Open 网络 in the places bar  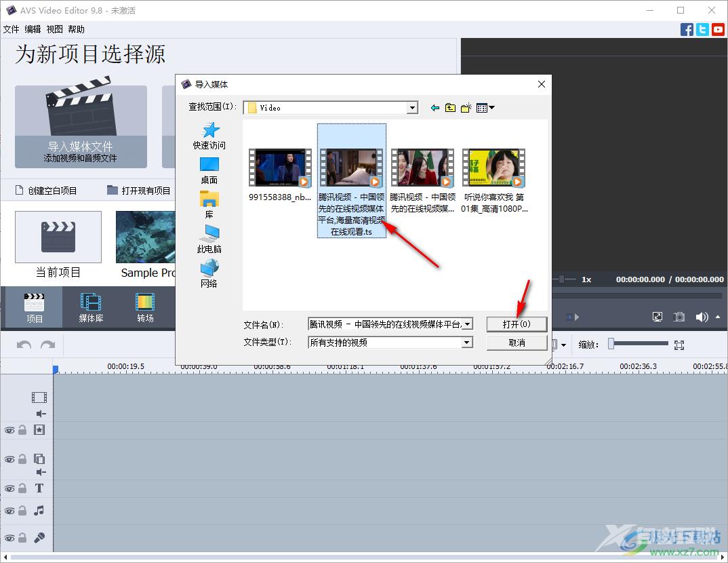209,273
